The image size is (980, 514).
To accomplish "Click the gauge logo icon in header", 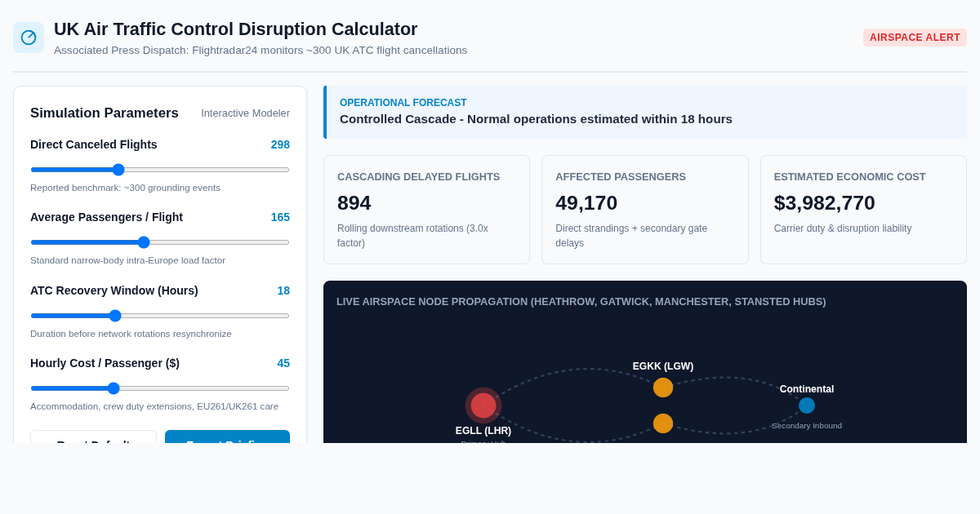I will coord(29,38).
